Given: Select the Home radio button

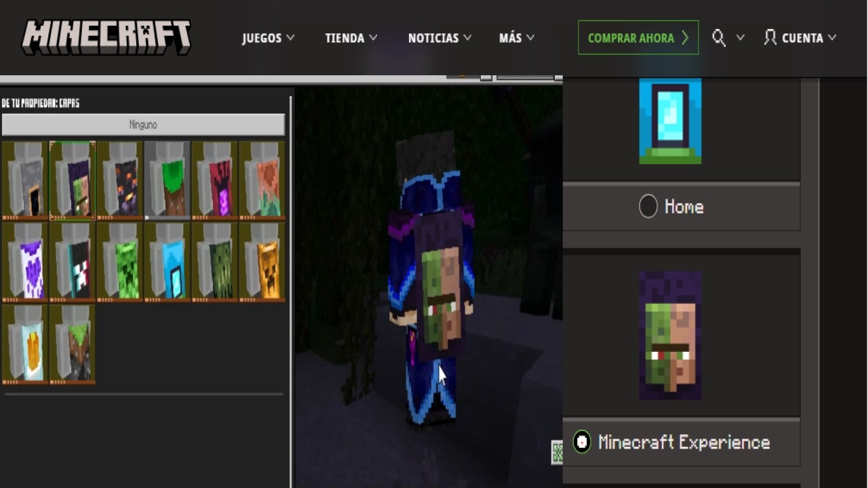Looking at the screenshot, I should coord(648,207).
